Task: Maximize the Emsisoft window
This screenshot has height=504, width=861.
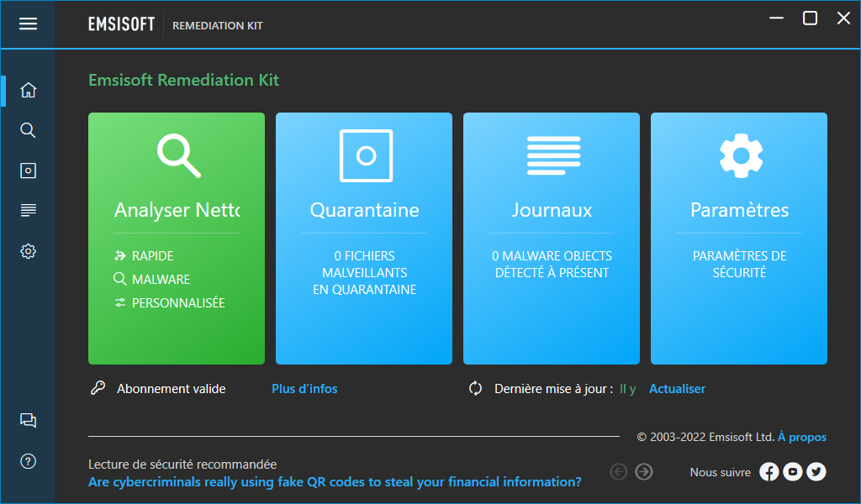Action: click(810, 18)
